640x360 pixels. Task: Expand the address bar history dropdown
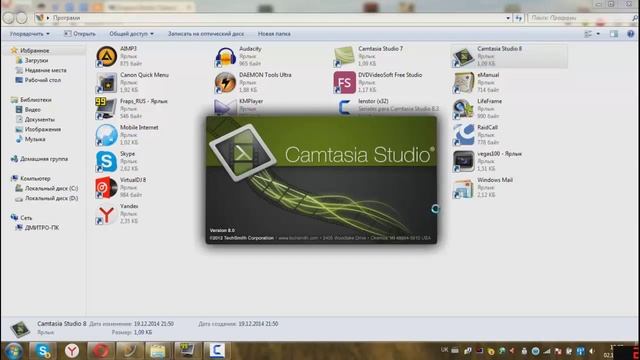(x=508, y=18)
